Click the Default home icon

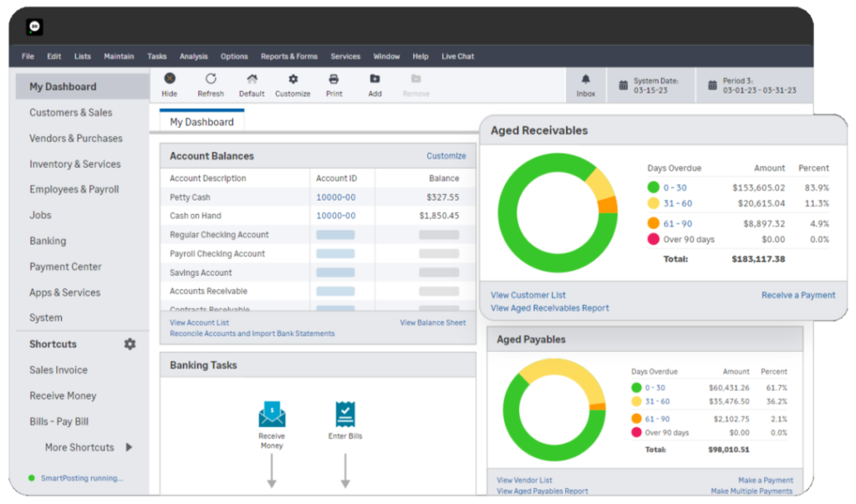click(252, 79)
